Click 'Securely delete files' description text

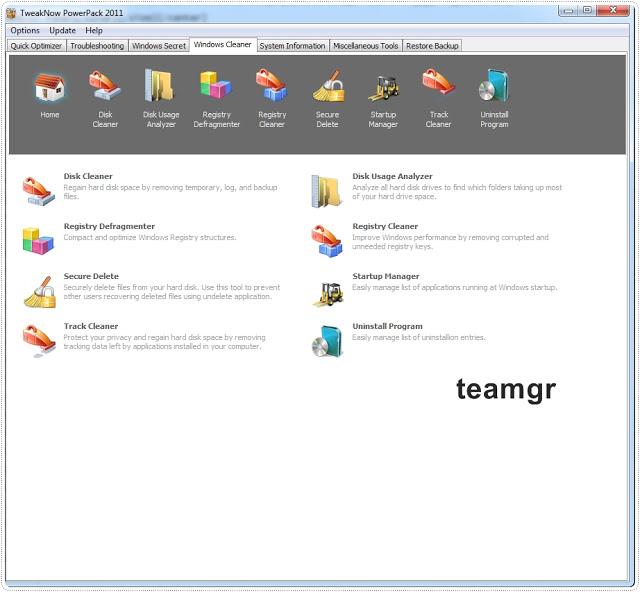click(x=172, y=292)
